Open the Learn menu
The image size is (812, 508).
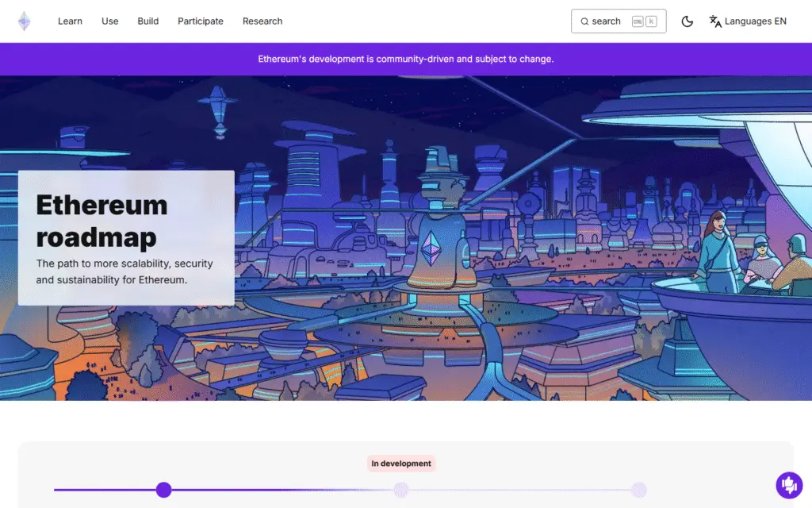pyautogui.click(x=70, y=21)
